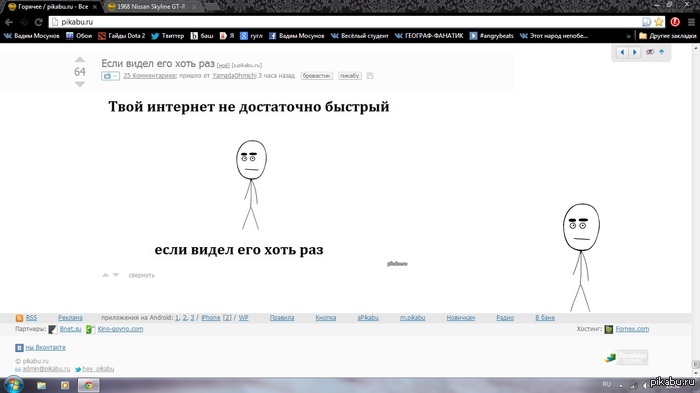The width and height of the screenshot is (700, 393).
Task: Click the browser forward arrow
Action: pyautogui.click(x=24, y=22)
